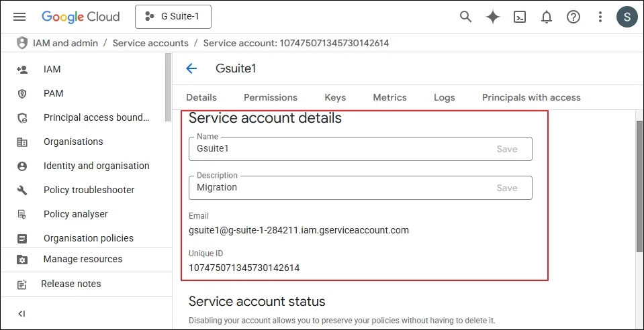Screen dimensions: 644x330
Task: Click the Organisation policies list icon
Action: (x=21, y=239)
